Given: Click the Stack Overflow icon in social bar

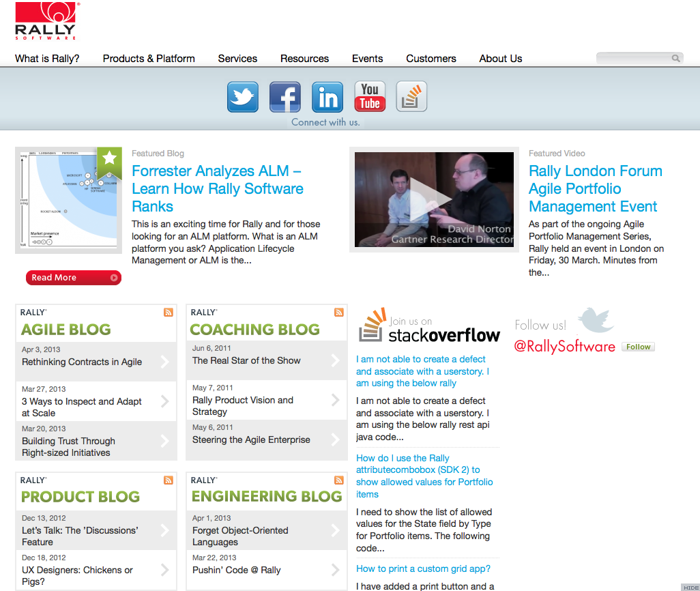Looking at the screenshot, I should [411, 96].
